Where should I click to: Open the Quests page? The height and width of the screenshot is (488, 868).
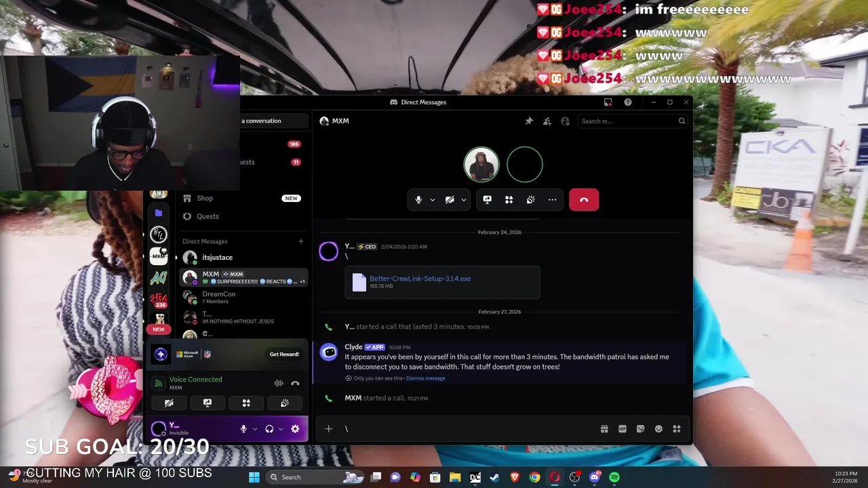(242, 216)
